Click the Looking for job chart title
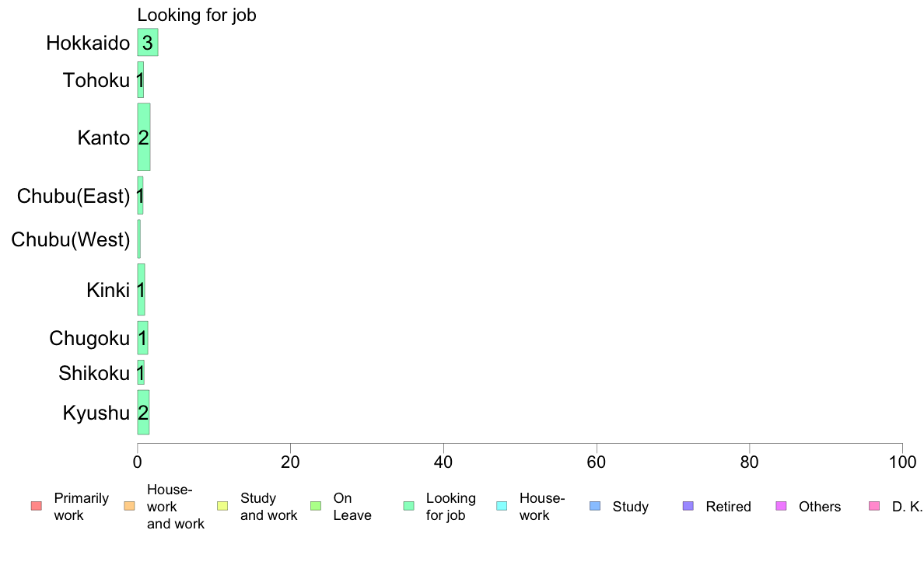 (x=197, y=15)
